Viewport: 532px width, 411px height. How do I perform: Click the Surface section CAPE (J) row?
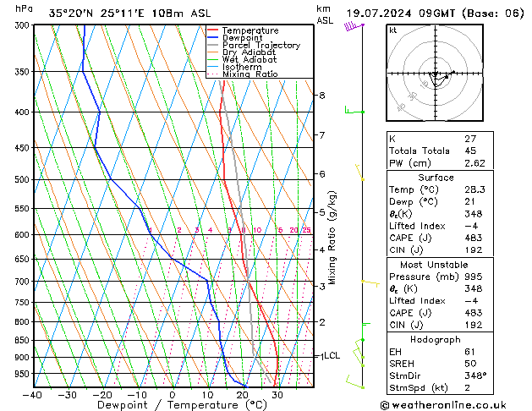click(x=440, y=238)
